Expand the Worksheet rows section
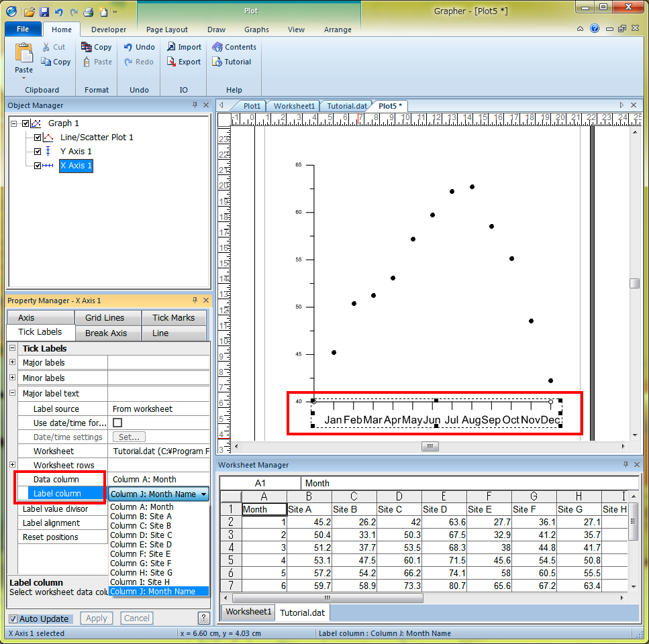This screenshot has height=644, width=649. point(13,464)
